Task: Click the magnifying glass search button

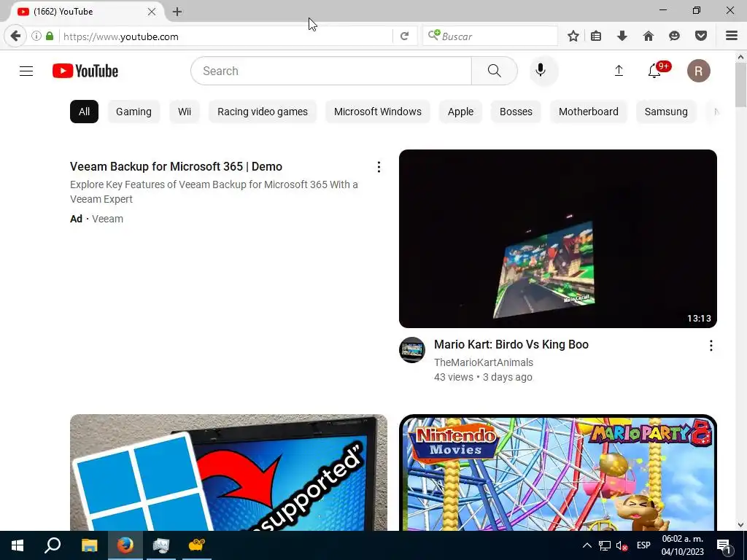Action: [x=495, y=71]
